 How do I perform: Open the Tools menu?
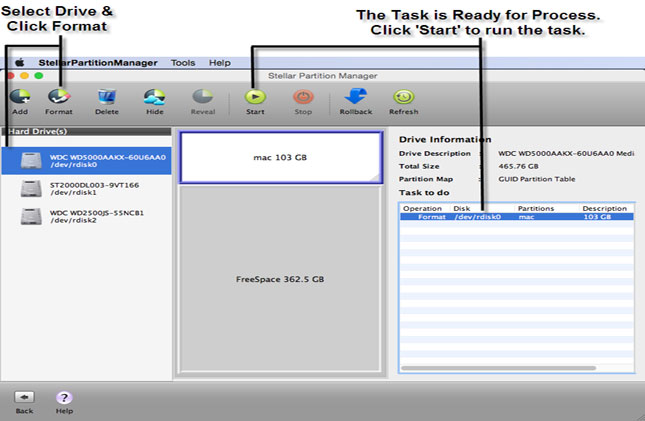[183, 63]
